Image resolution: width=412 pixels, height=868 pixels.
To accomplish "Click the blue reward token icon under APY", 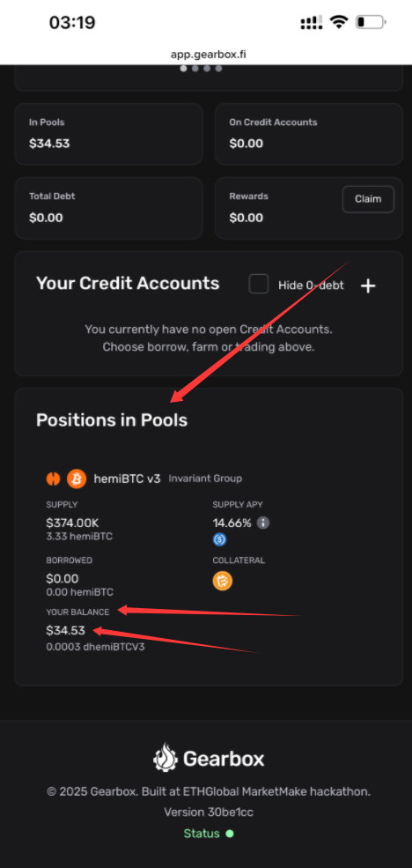I will [219, 539].
